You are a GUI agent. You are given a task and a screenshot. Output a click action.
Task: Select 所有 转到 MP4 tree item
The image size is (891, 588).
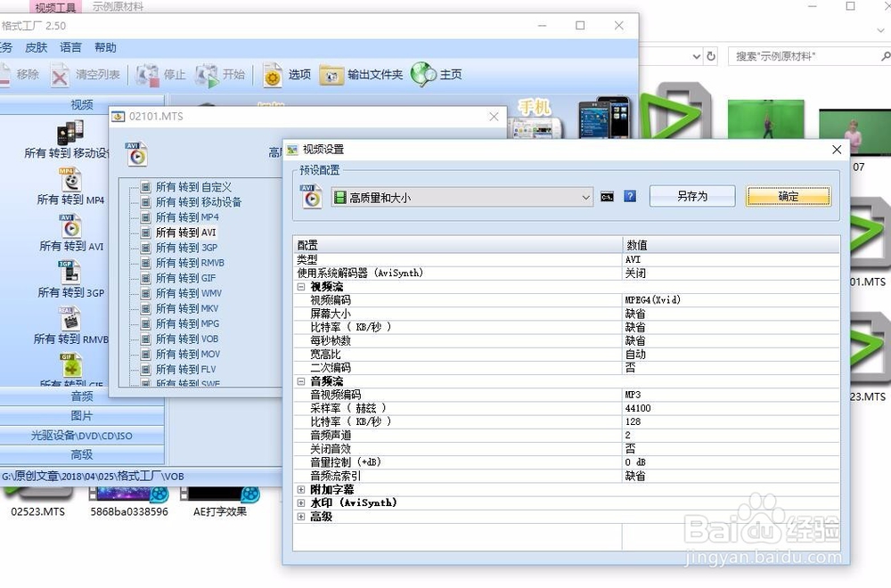[x=187, y=217]
